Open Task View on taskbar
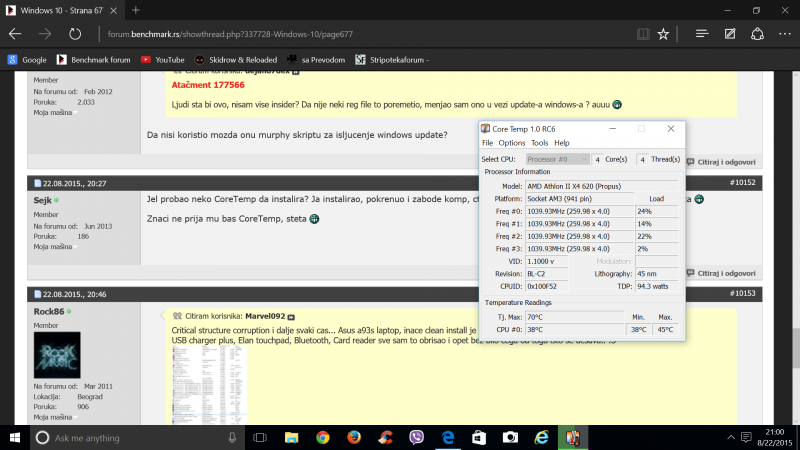This screenshot has width=800, height=450. pos(260,438)
